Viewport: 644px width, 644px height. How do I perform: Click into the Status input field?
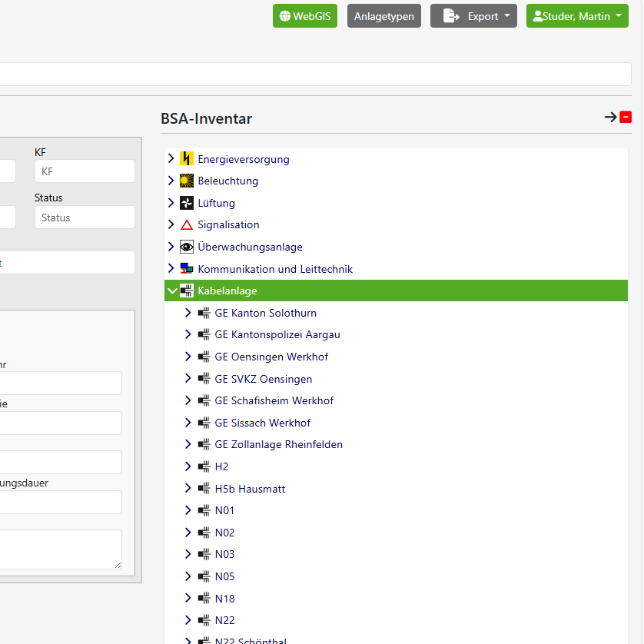85,217
